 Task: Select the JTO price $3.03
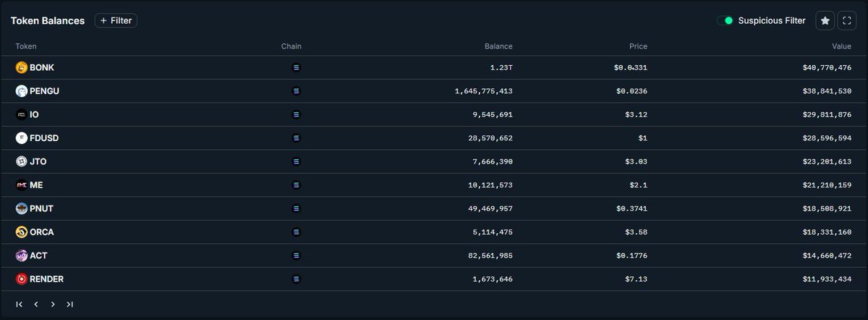pos(637,161)
